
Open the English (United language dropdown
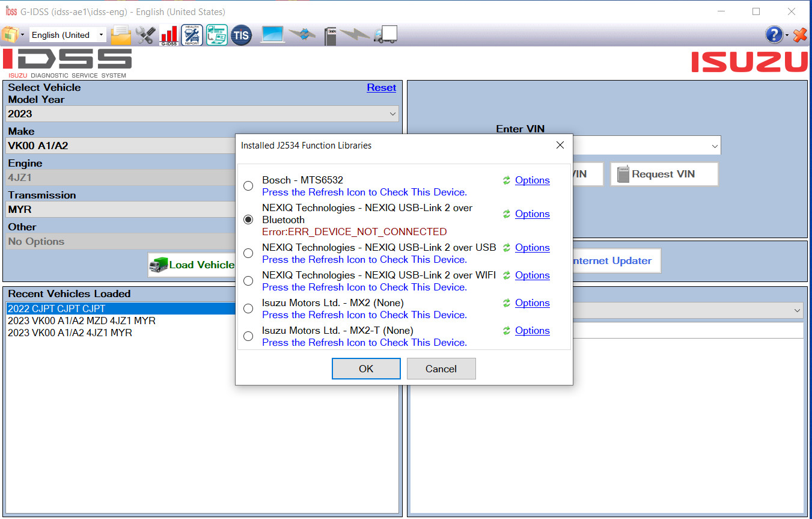(x=68, y=35)
